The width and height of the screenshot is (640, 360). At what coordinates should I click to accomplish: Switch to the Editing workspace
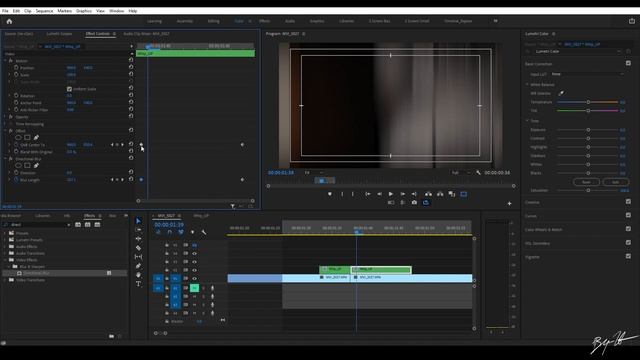[x=213, y=21]
